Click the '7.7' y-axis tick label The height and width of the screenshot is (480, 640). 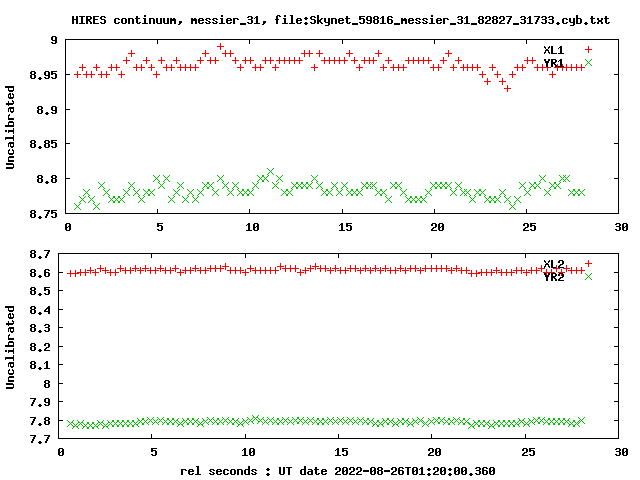pyautogui.click(x=40, y=439)
